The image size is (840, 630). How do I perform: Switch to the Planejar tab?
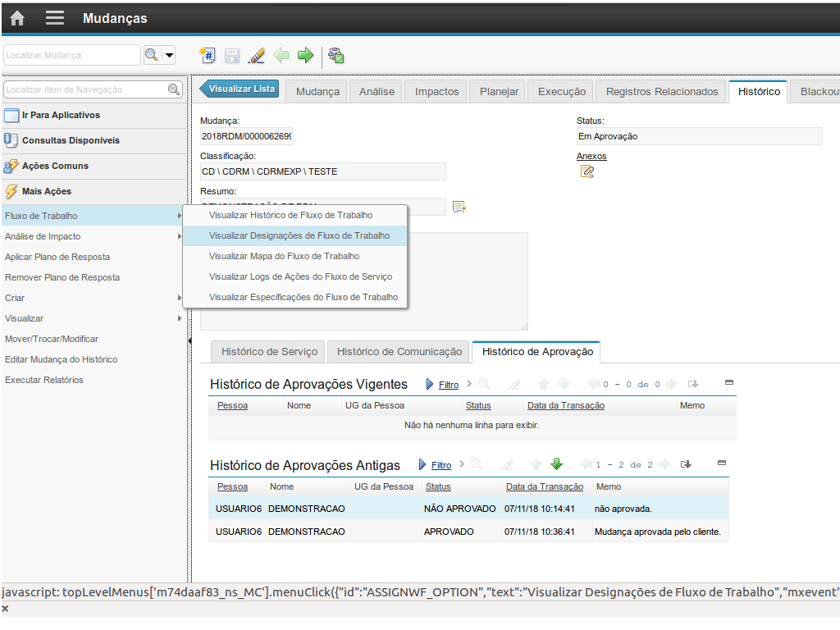pos(499,92)
